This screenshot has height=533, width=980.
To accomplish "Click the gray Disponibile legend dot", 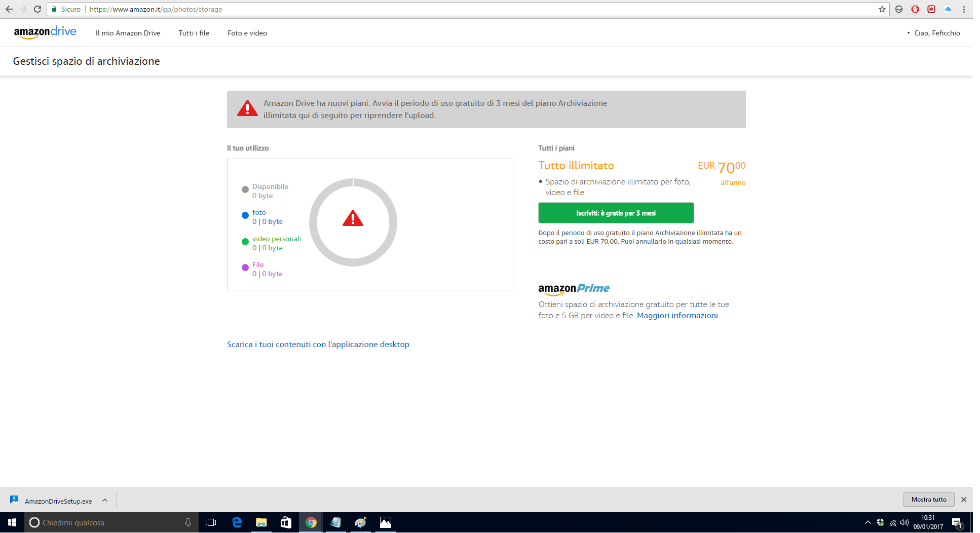I will point(245,189).
